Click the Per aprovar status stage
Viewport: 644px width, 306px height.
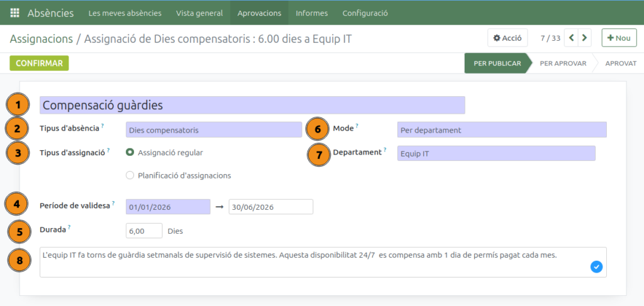(562, 63)
